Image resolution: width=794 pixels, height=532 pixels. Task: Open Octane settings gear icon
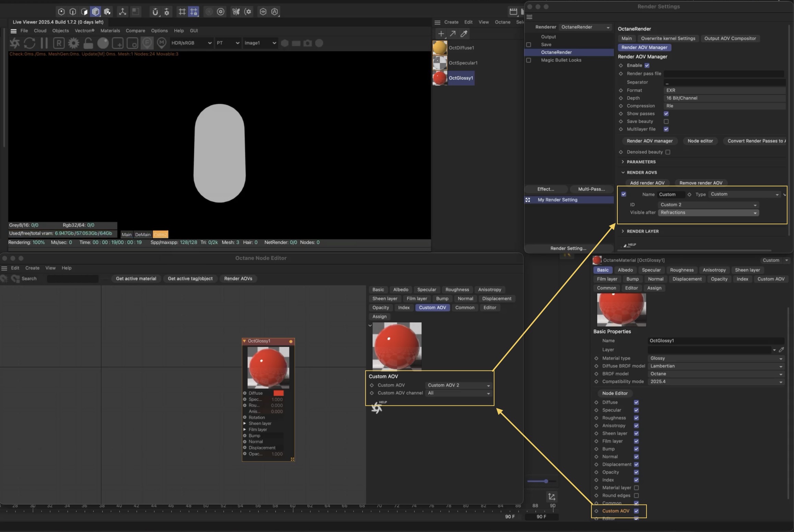point(73,43)
